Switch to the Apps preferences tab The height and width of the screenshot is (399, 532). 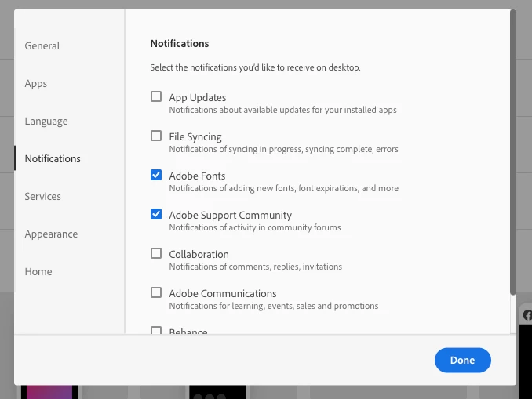36,83
